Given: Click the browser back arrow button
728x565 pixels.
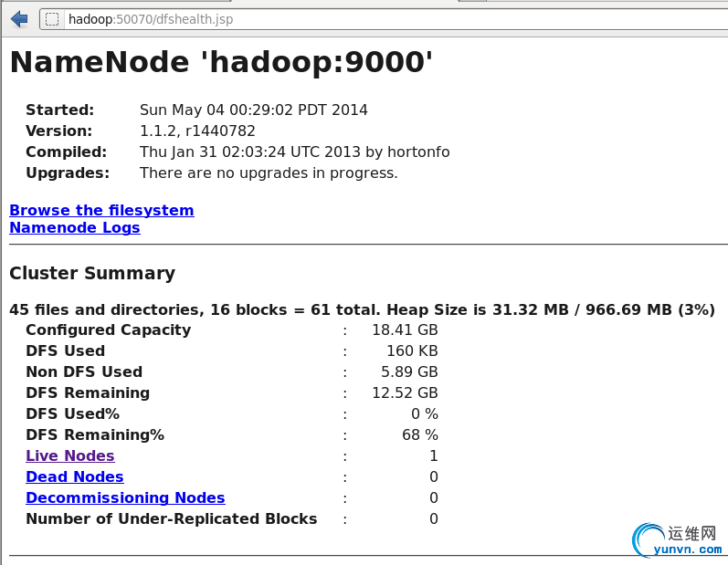Looking at the screenshot, I should point(19,18).
